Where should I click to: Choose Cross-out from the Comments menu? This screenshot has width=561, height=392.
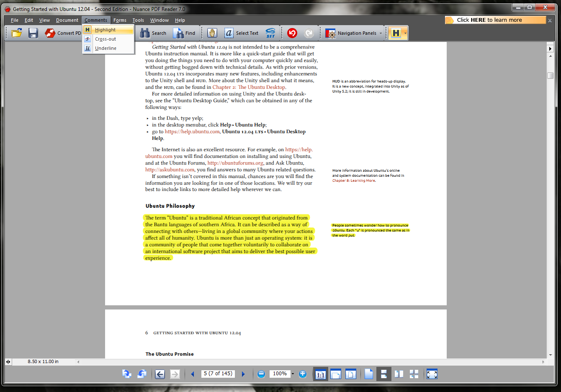click(x=108, y=39)
